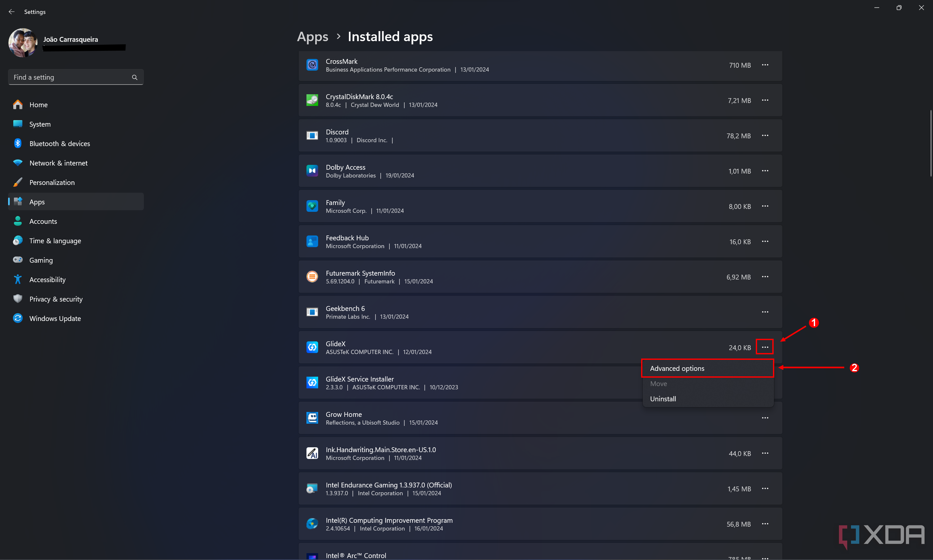This screenshot has width=933, height=560.
Task: Click the CrystalDiskMark app icon
Action: click(312, 100)
